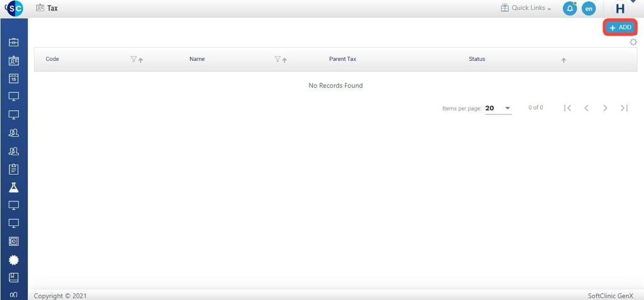Open the clipboard icon in sidebar
This screenshot has height=300, width=644.
pyautogui.click(x=14, y=169)
